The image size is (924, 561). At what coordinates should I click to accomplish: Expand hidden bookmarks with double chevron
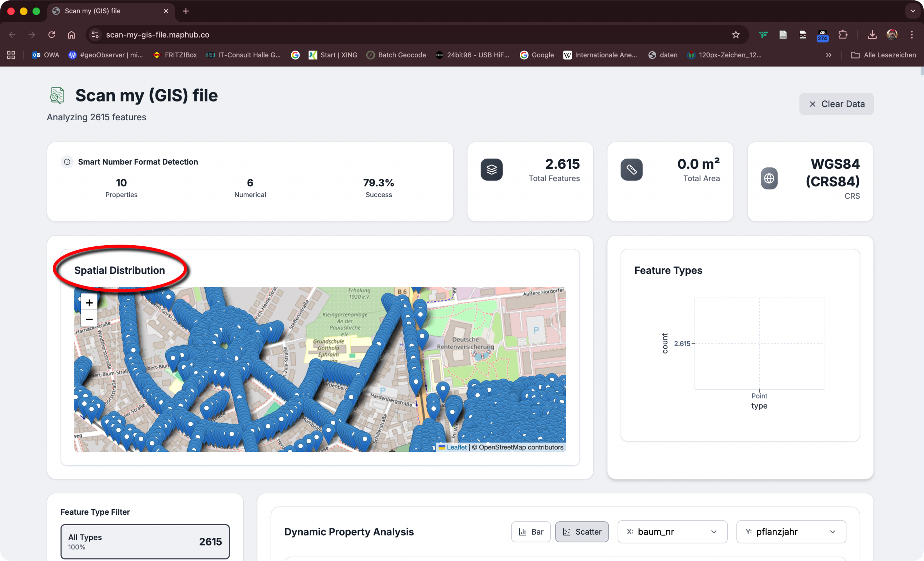pyautogui.click(x=828, y=55)
